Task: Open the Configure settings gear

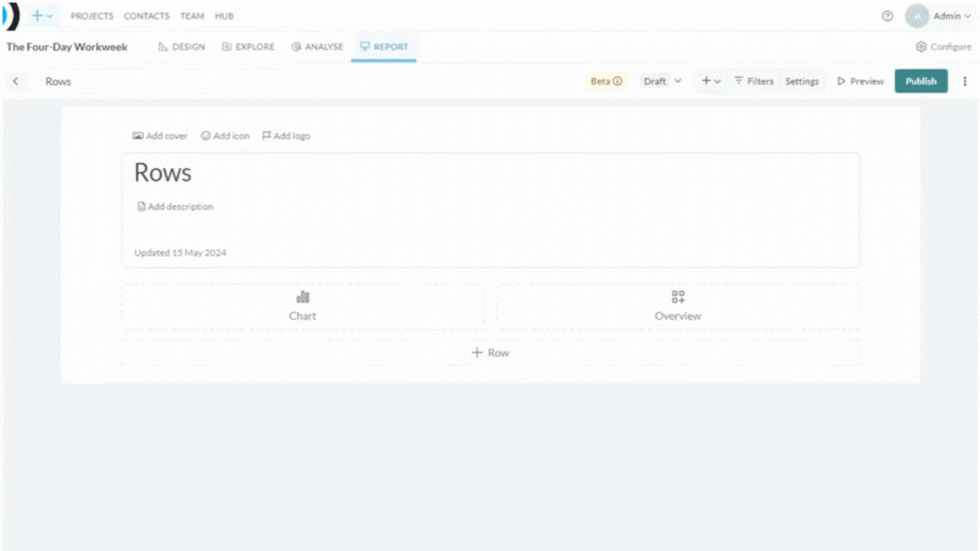Action: 943,47
